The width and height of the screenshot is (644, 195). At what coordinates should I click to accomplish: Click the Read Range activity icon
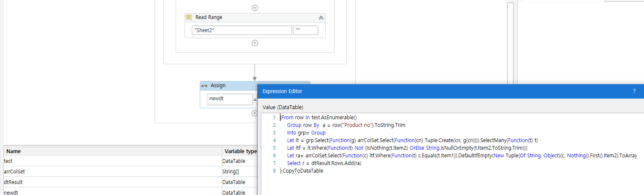[x=189, y=18]
